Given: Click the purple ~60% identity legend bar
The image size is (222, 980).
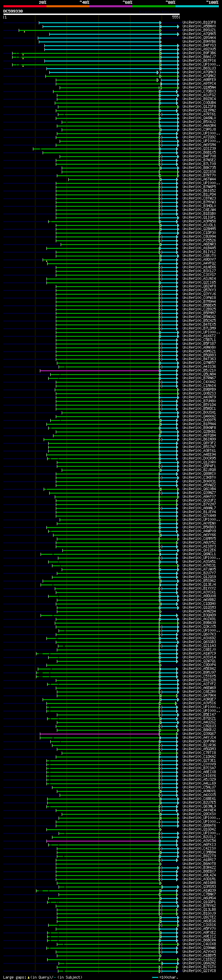Looking at the screenshot, I should 111,6.
